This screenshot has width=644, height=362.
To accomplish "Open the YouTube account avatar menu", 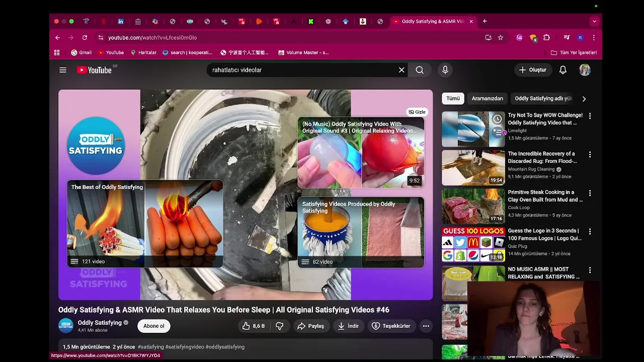I will (585, 70).
